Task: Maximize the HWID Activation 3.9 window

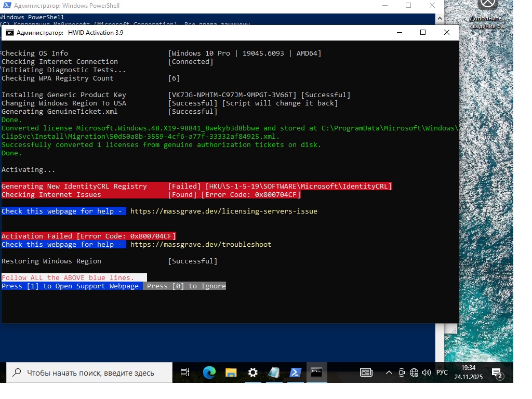Action: [423, 32]
